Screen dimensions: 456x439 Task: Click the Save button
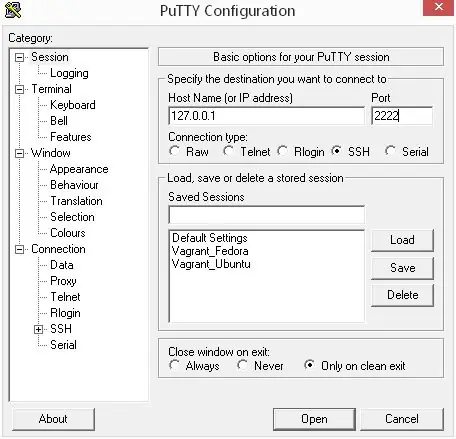pos(402,268)
